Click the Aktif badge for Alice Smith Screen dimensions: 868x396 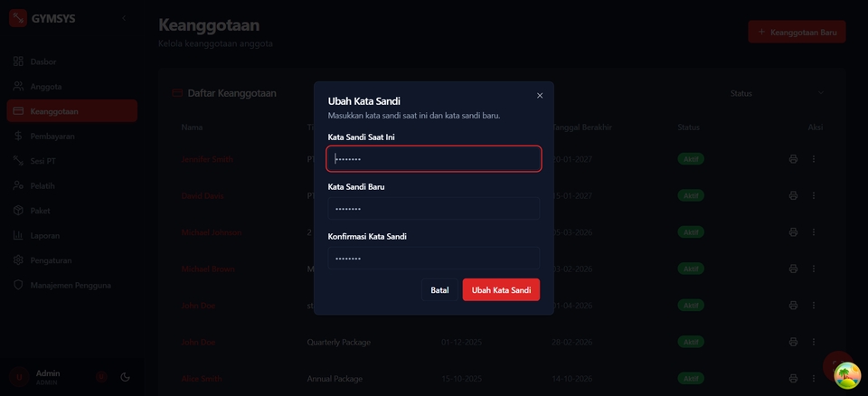[691, 379]
